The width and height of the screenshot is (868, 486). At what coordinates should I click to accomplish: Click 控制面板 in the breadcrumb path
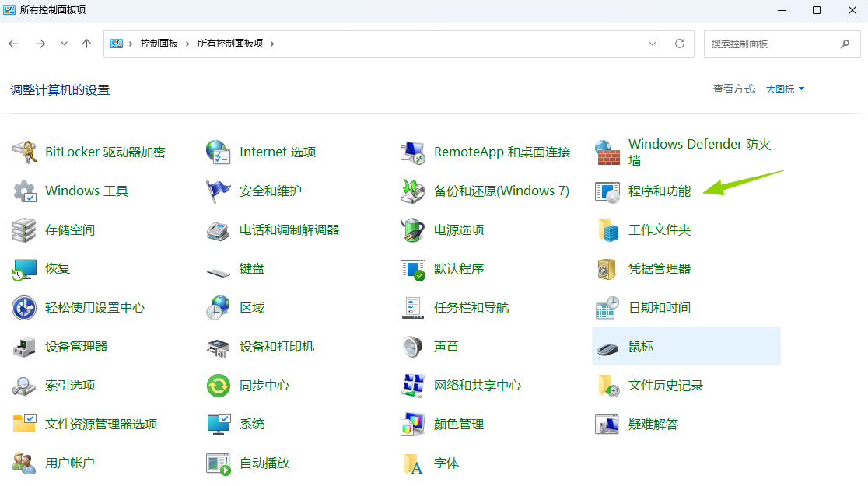point(159,44)
